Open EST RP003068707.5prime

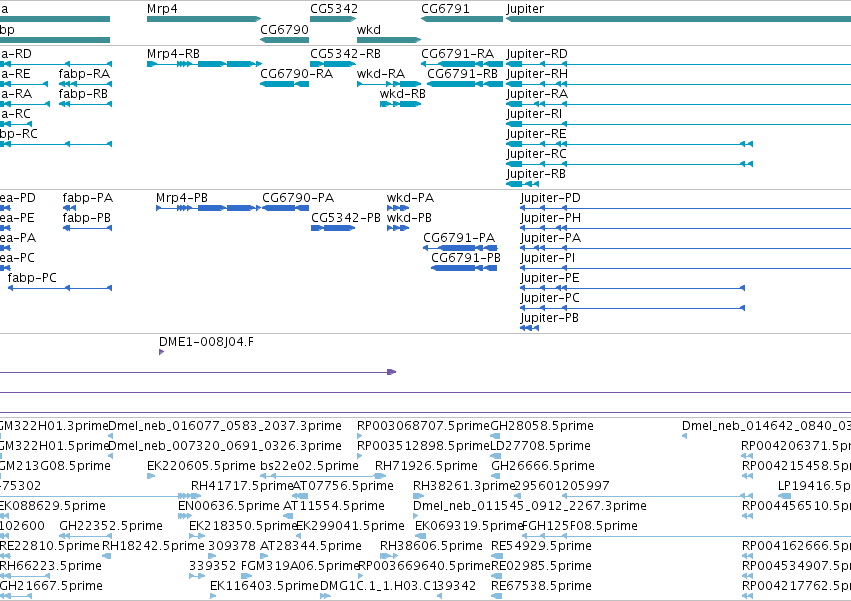click(x=423, y=426)
